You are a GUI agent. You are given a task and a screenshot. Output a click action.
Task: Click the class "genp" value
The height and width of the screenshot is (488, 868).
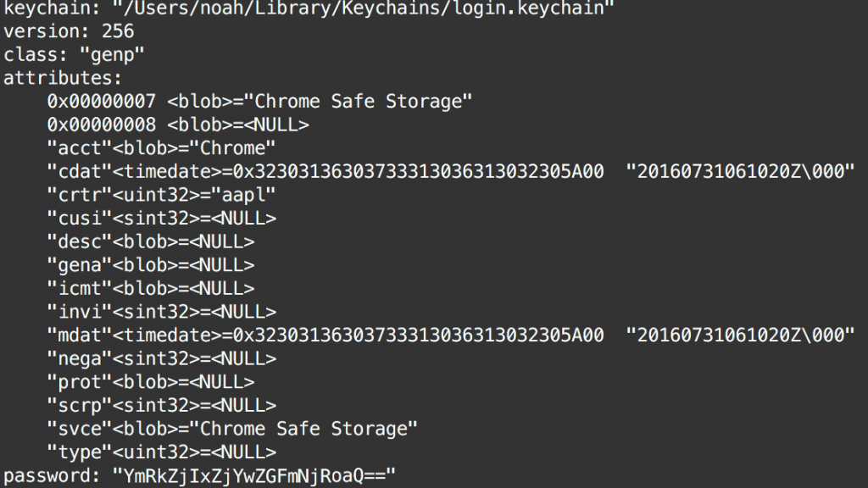click(x=112, y=55)
